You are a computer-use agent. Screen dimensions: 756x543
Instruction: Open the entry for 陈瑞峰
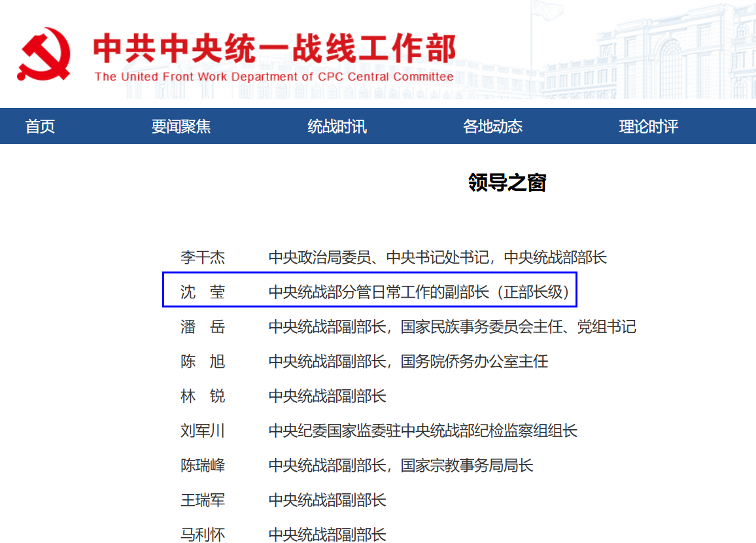tap(203, 465)
